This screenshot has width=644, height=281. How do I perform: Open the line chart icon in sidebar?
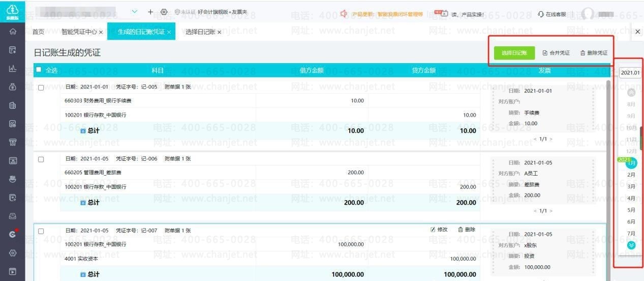13,69
